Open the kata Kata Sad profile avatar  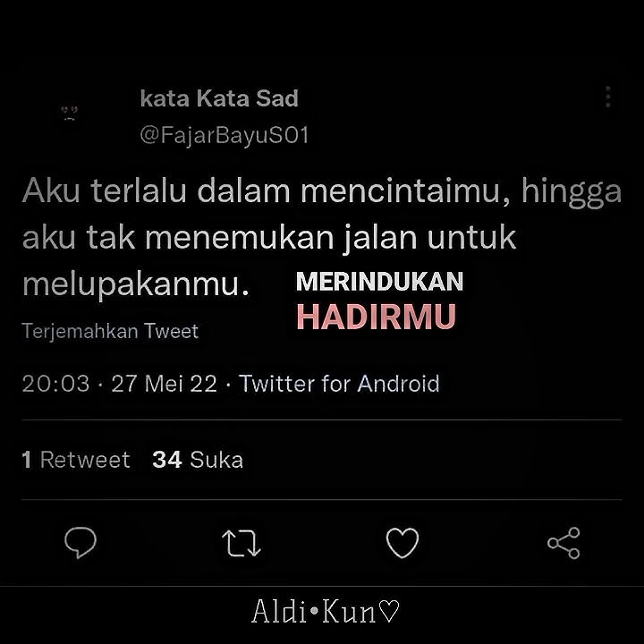coord(70,113)
